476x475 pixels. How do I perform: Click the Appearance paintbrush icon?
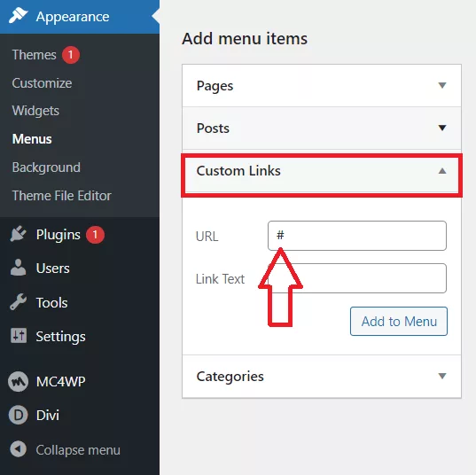click(18, 15)
